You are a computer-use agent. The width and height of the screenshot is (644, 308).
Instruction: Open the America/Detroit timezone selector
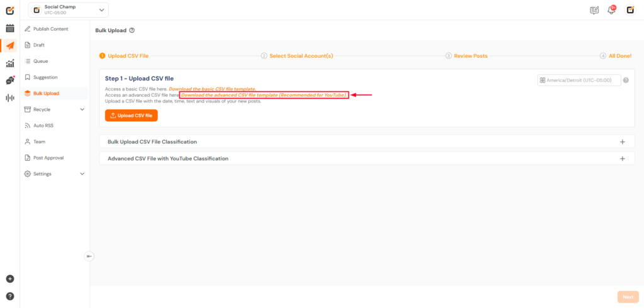pyautogui.click(x=579, y=80)
